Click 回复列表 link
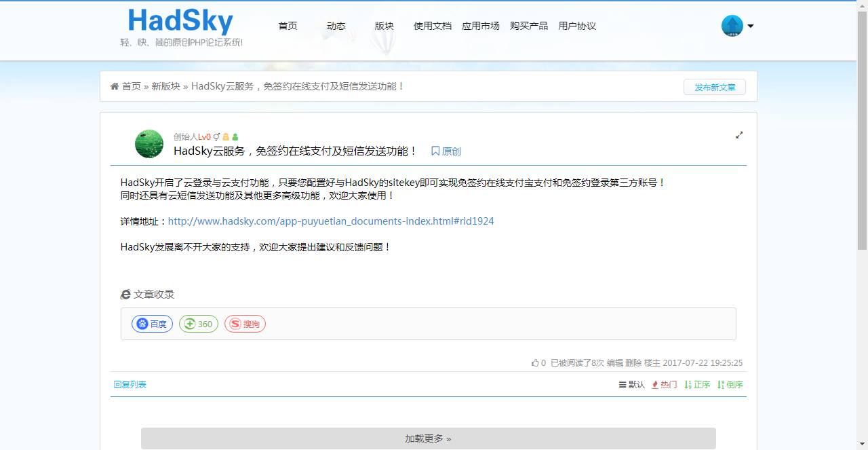The image size is (868, 450). 130,384
